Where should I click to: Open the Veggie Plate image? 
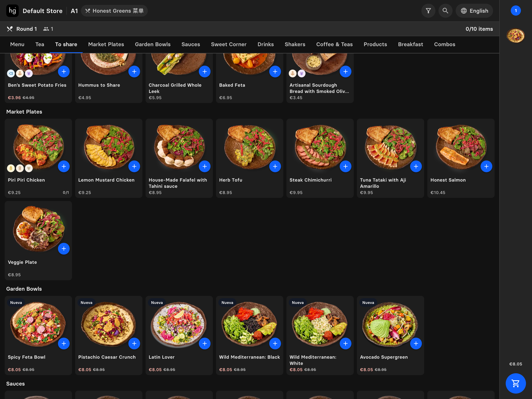point(39,229)
